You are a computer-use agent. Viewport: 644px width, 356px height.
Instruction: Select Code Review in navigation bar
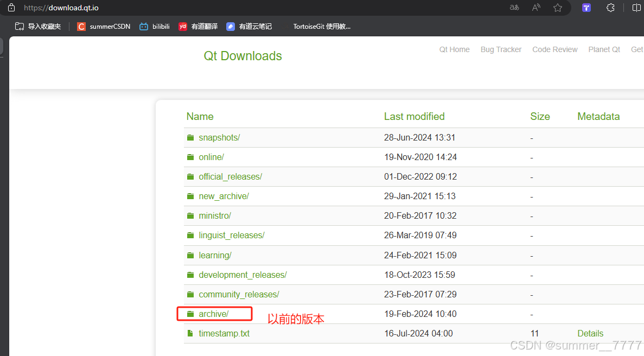(x=554, y=49)
